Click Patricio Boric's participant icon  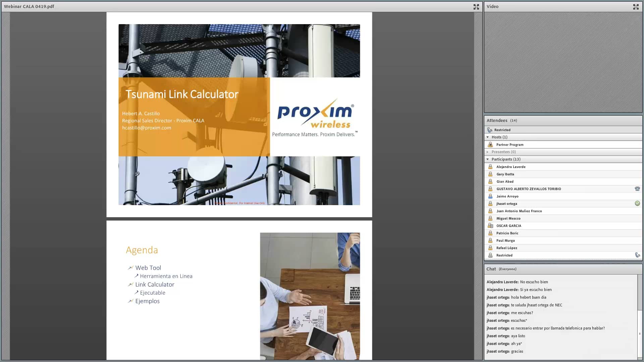[490, 233]
